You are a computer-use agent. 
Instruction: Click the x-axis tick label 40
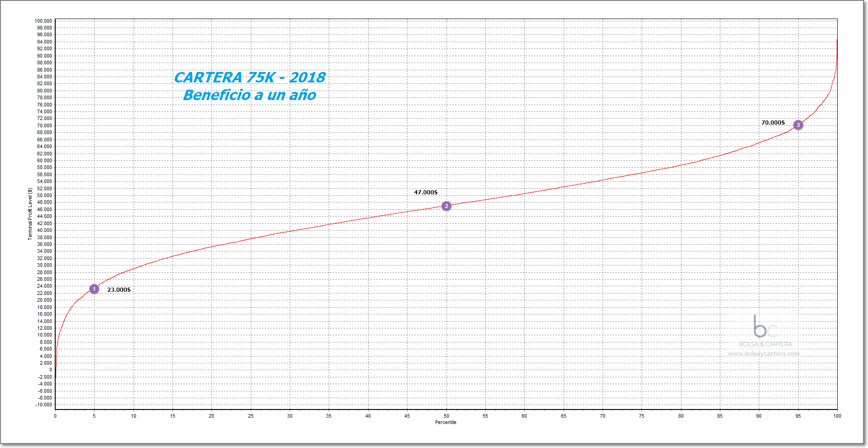coord(368,416)
